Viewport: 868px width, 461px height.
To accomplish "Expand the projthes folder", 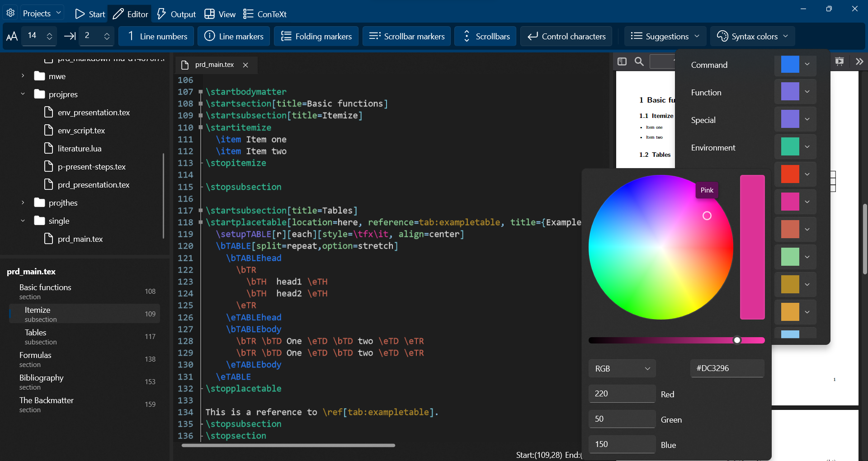I will (x=23, y=202).
